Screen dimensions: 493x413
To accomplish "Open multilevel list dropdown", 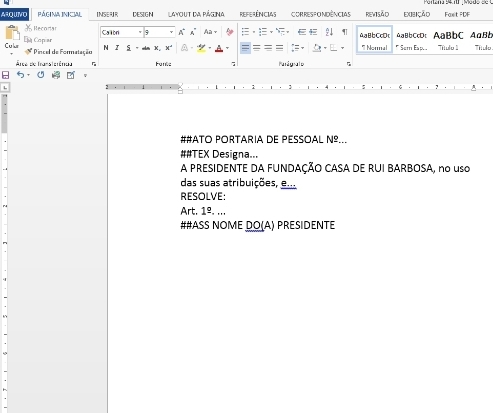I will pyautogui.click(x=288, y=32).
